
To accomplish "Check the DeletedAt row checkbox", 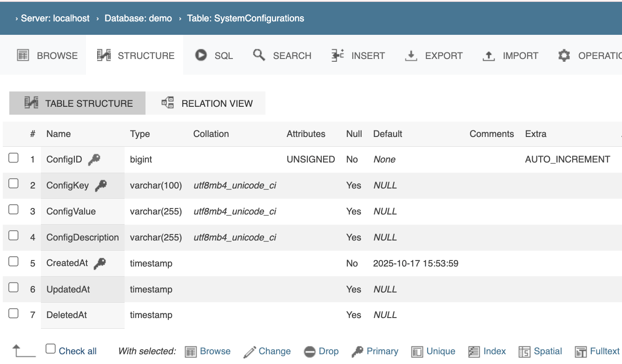I will tap(13, 313).
